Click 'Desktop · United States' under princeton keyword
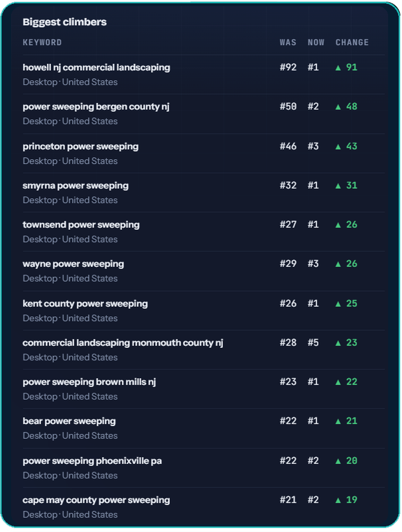This screenshot has height=532, width=402. click(71, 161)
